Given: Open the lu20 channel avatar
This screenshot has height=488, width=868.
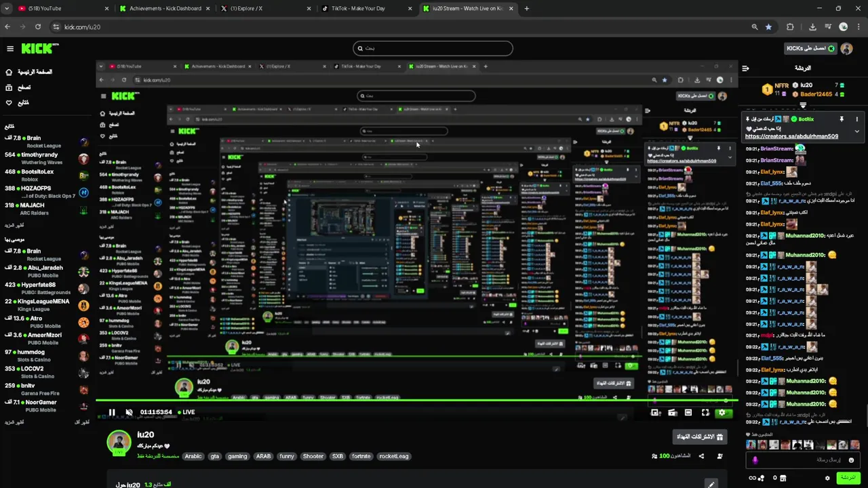Looking at the screenshot, I should click(119, 442).
